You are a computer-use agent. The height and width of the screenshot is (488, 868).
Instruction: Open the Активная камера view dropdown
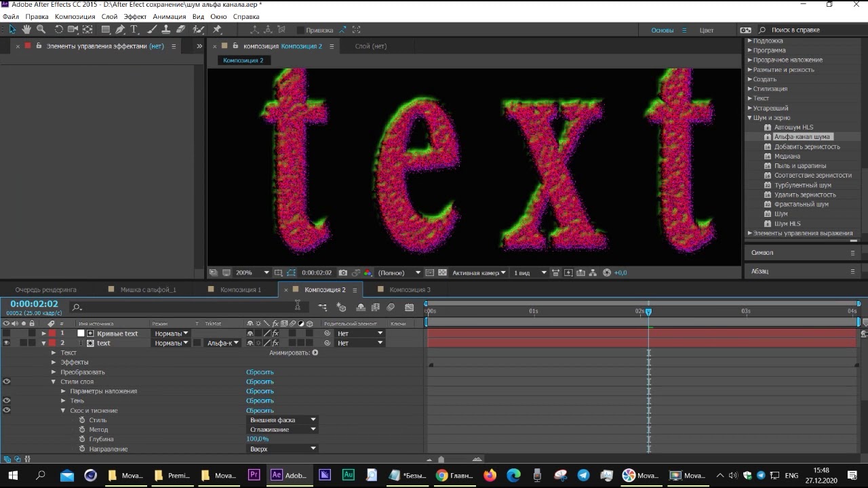tap(479, 272)
